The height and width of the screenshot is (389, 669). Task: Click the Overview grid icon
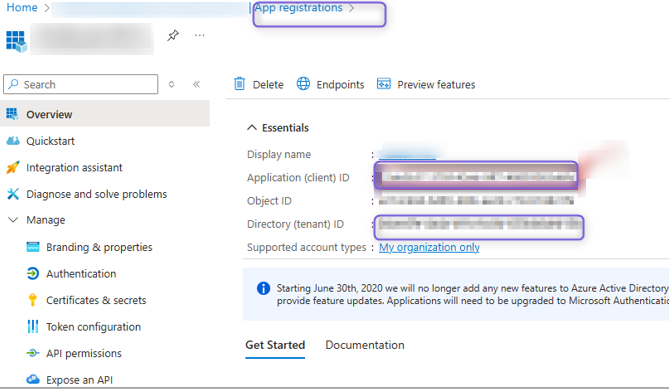point(12,114)
